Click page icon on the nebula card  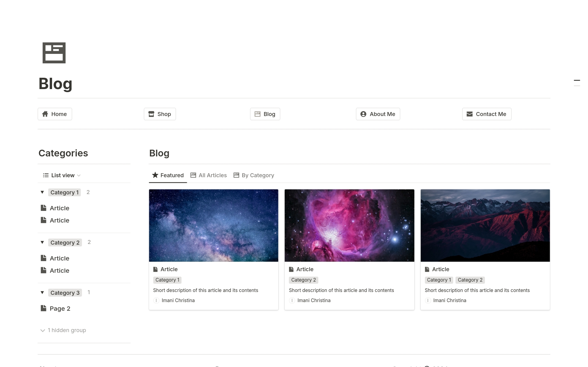pyautogui.click(x=291, y=269)
